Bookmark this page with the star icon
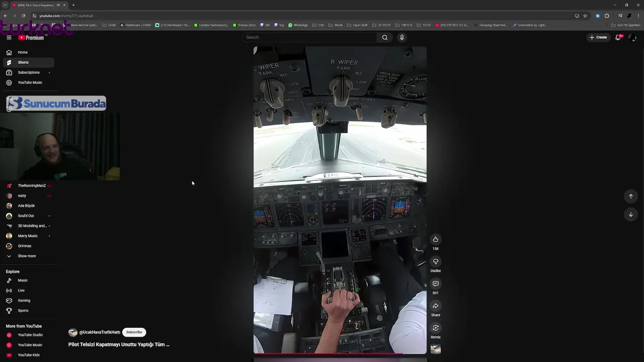This screenshot has width=644, height=362. point(585,16)
